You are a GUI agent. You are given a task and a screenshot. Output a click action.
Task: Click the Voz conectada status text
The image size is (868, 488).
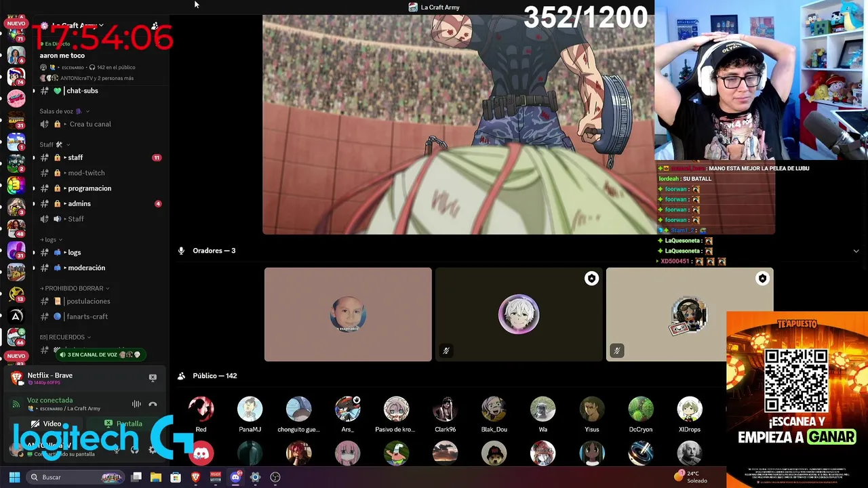(50, 400)
